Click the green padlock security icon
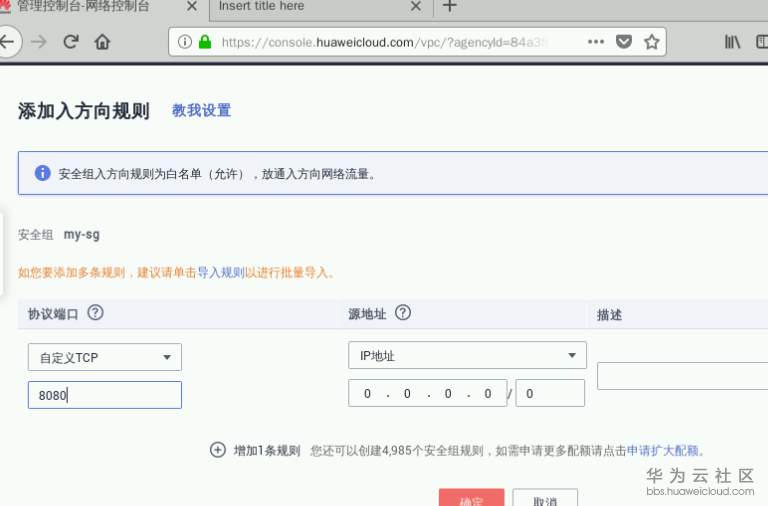Image resolution: width=768 pixels, height=506 pixels. tap(205, 42)
